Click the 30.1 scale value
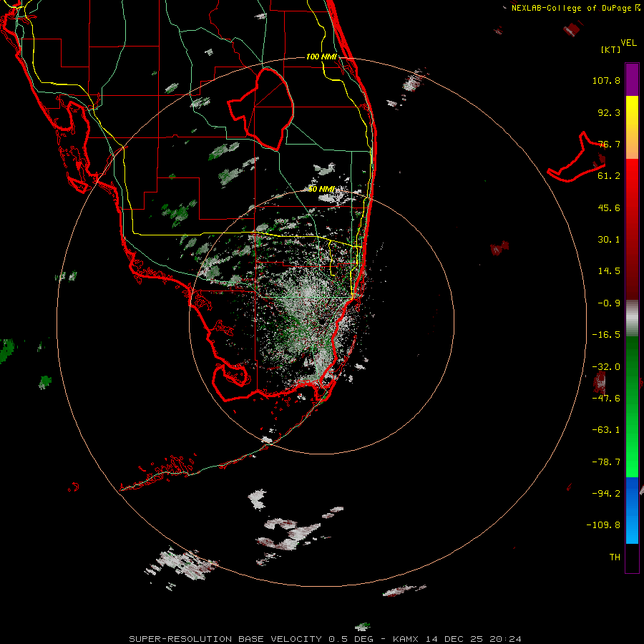Screen dimensions: 644x644 click(x=609, y=240)
